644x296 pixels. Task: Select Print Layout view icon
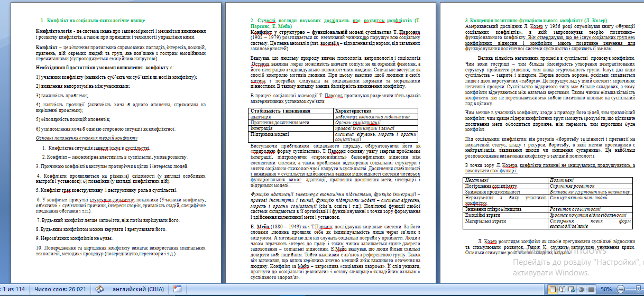coord(553,289)
